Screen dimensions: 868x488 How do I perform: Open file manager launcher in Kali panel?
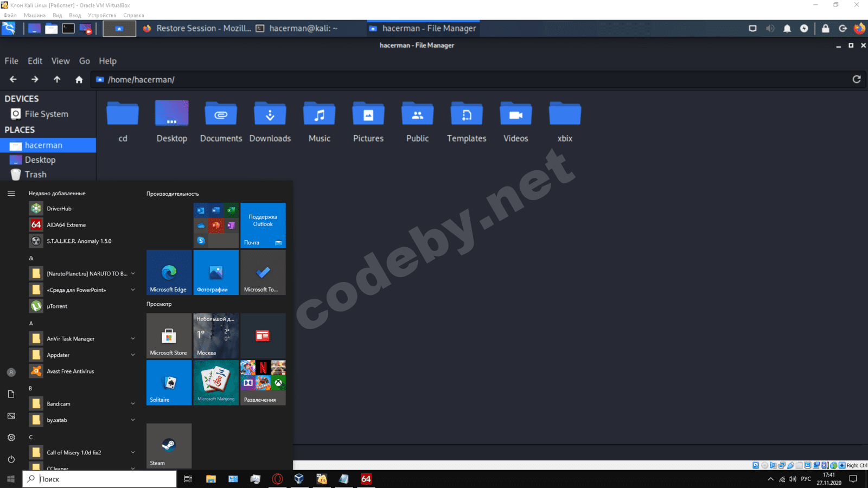(52, 29)
